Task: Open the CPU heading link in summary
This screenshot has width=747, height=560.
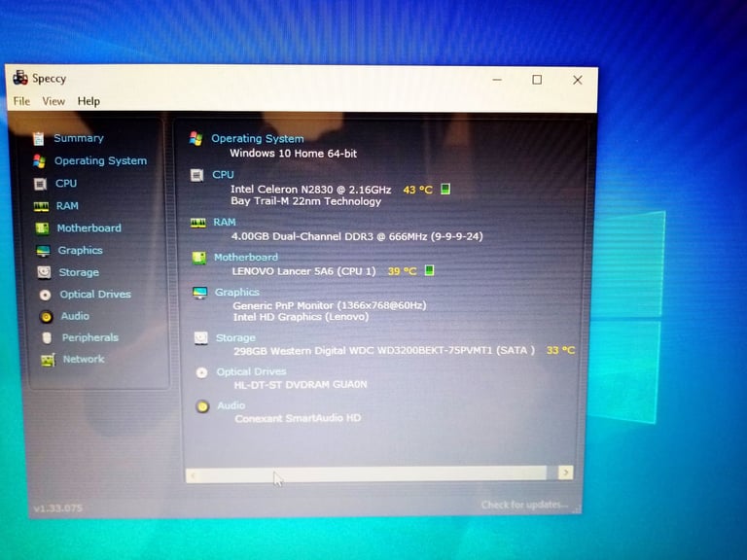Action: 223,175
